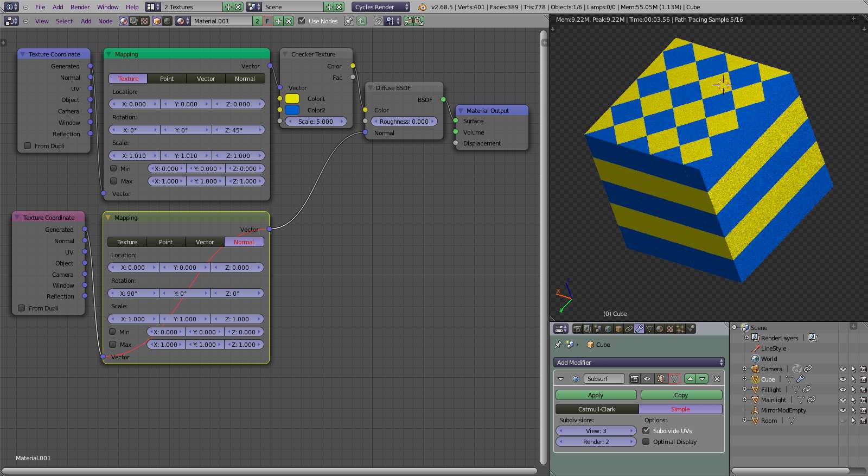Image resolution: width=868 pixels, height=476 pixels.
Task: Open the node editor Node menu
Action: 105,21
